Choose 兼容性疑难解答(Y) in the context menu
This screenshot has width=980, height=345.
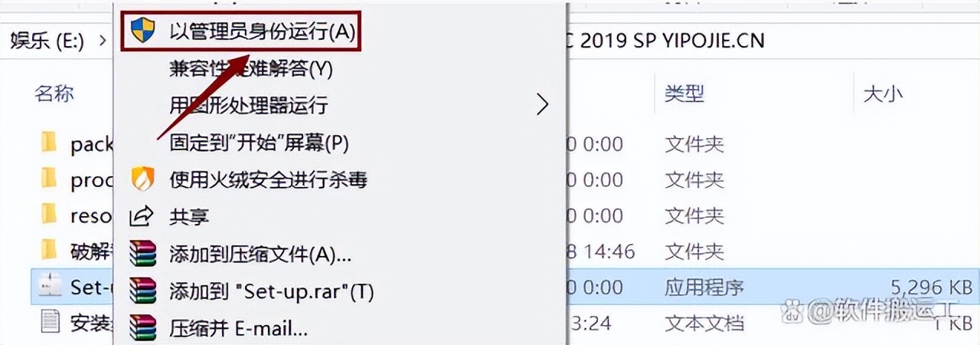coord(250,68)
